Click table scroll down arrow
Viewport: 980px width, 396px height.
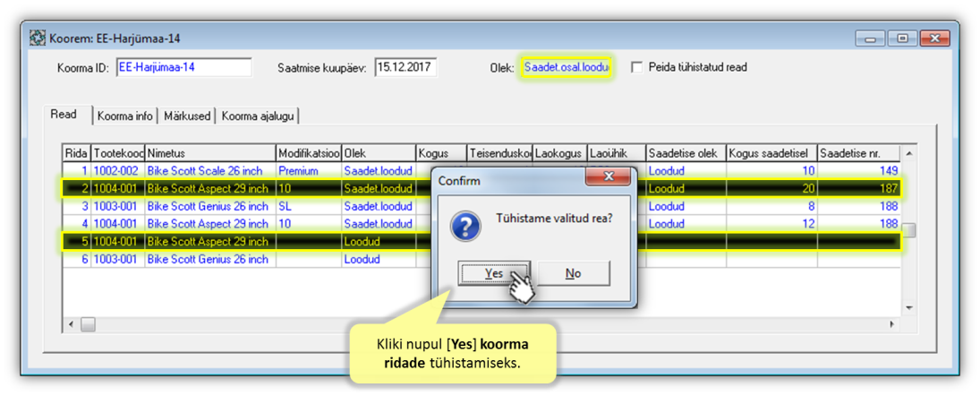908,308
